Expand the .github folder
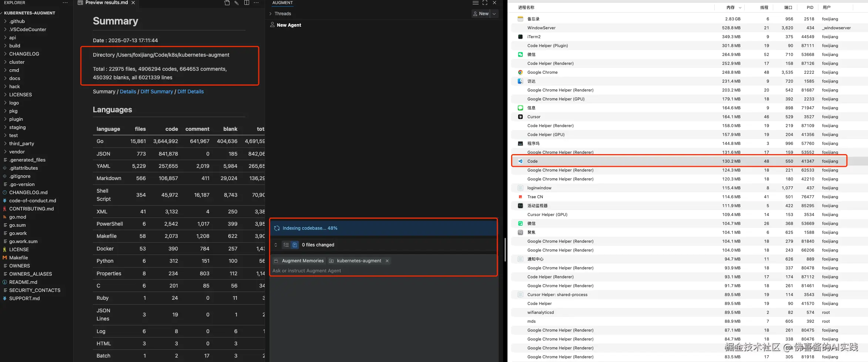868x362 pixels. click(x=17, y=21)
